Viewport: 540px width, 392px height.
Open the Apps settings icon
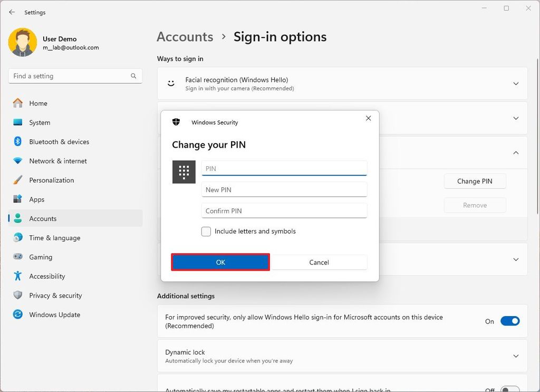click(x=18, y=199)
